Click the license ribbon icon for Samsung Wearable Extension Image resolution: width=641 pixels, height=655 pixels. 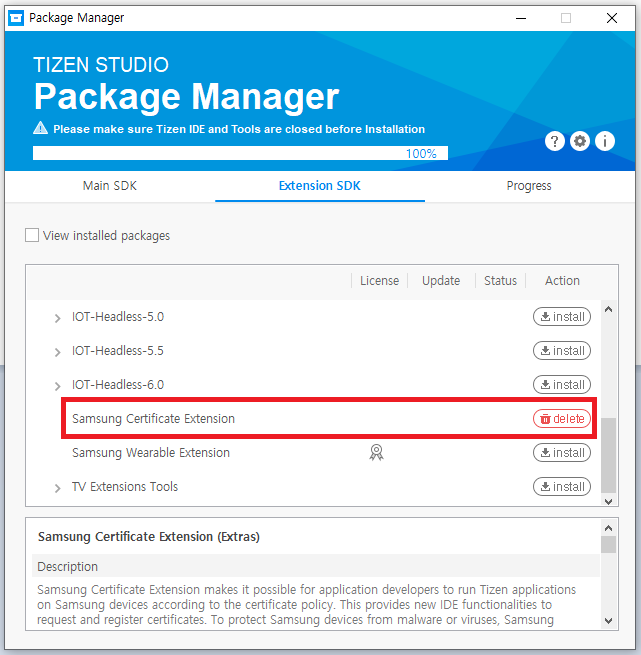point(376,452)
